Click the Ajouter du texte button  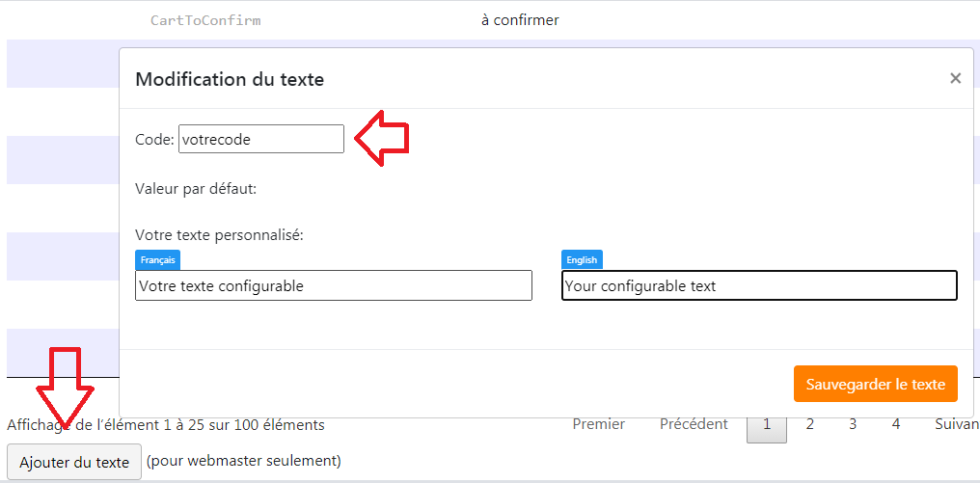pyautogui.click(x=74, y=463)
